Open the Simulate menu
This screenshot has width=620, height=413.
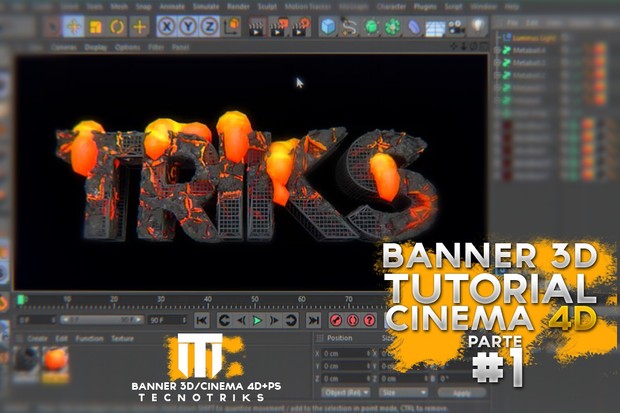click(x=206, y=7)
